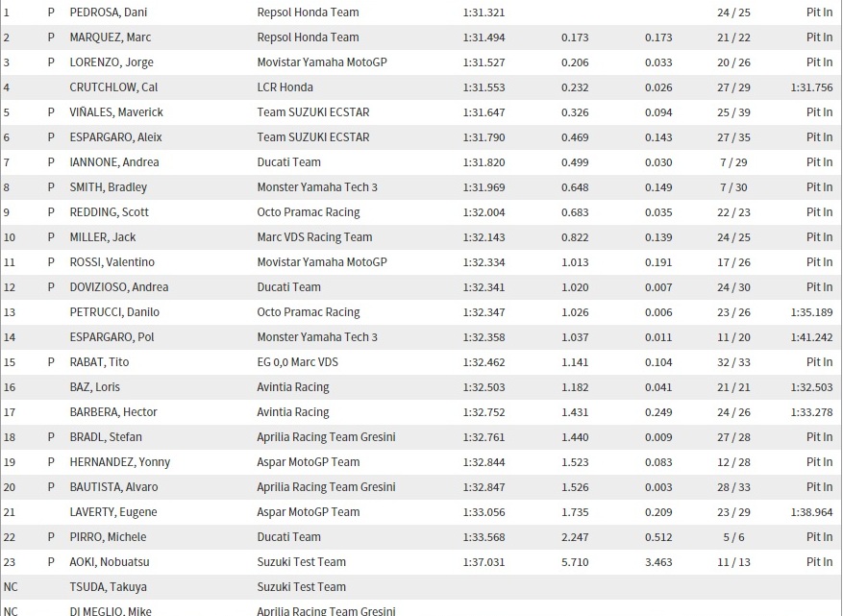This screenshot has width=843, height=616.
Task: Click ROSSI, Valentino rider name
Action: click(x=112, y=262)
